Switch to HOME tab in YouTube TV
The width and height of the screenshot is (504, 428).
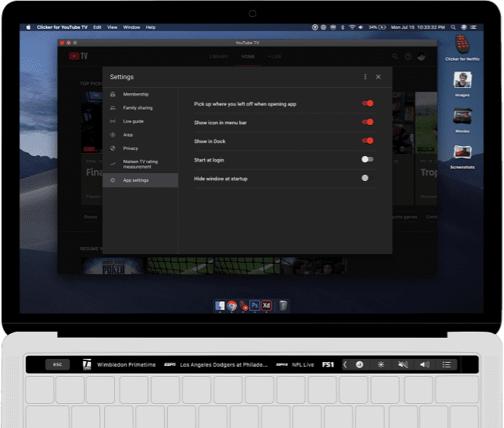[248, 57]
